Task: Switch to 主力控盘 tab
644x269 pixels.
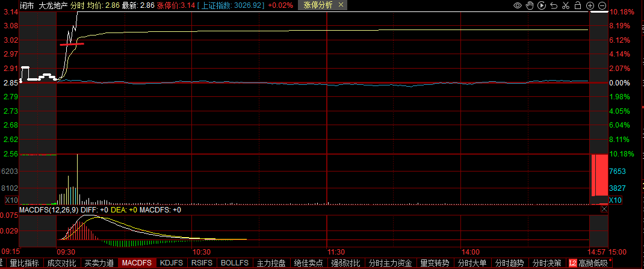Action: pos(271,263)
